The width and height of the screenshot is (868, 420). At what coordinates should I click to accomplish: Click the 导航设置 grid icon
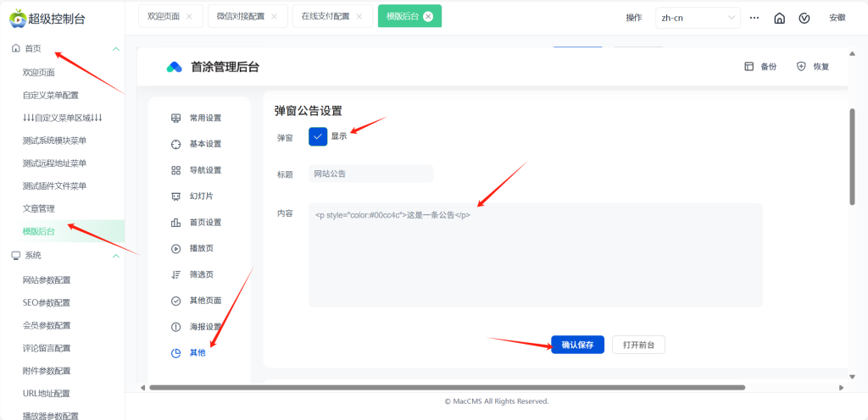176,170
